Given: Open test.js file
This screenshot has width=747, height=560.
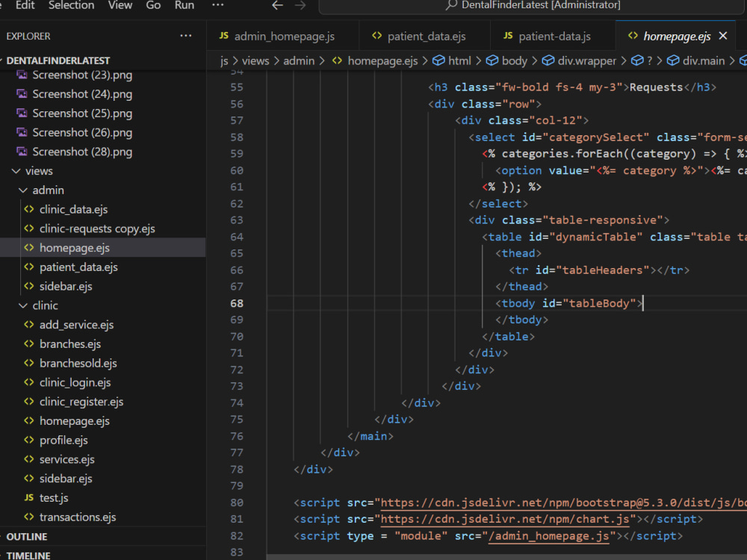Looking at the screenshot, I should 54,497.
